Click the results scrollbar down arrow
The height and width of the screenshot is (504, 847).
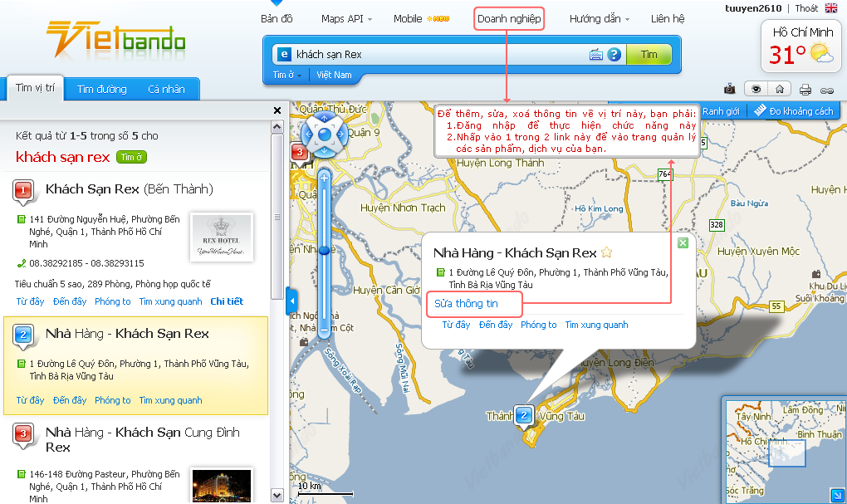tap(277, 495)
